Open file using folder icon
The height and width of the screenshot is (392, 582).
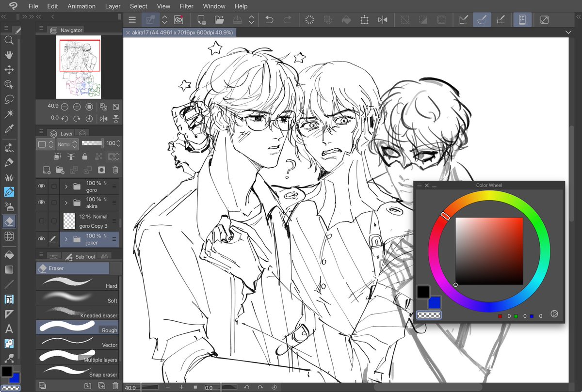pyautogui.click(x=219, y=20)
